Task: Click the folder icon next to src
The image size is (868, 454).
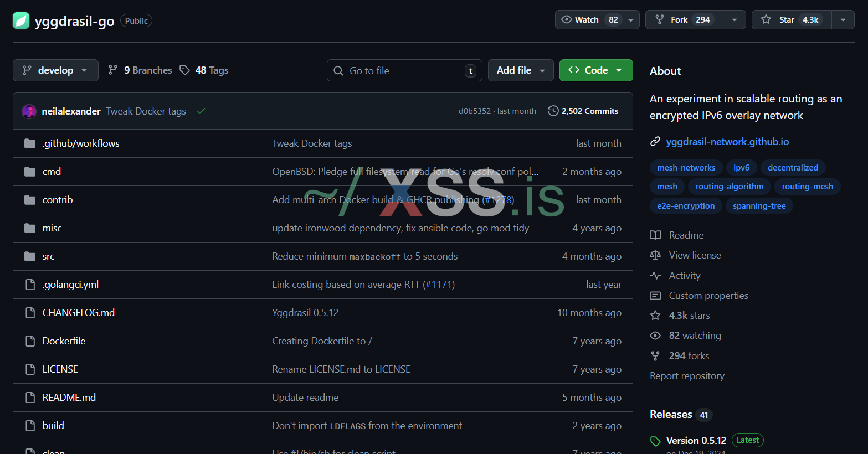Action: point(30,256)
